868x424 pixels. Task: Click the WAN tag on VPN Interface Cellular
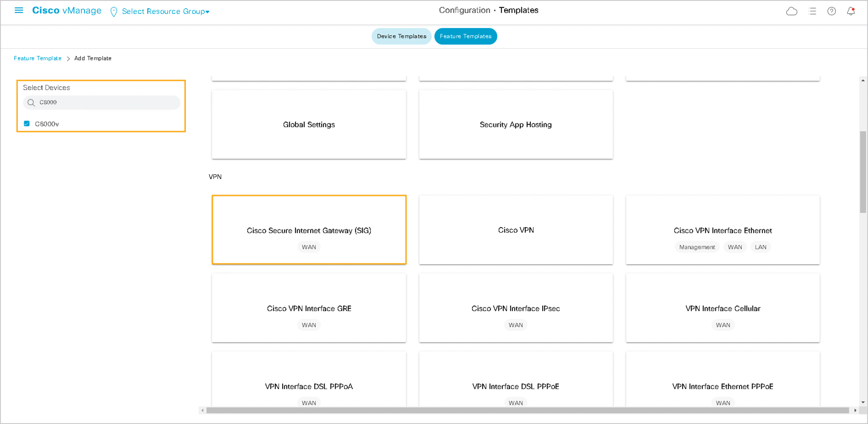point(723,325)
